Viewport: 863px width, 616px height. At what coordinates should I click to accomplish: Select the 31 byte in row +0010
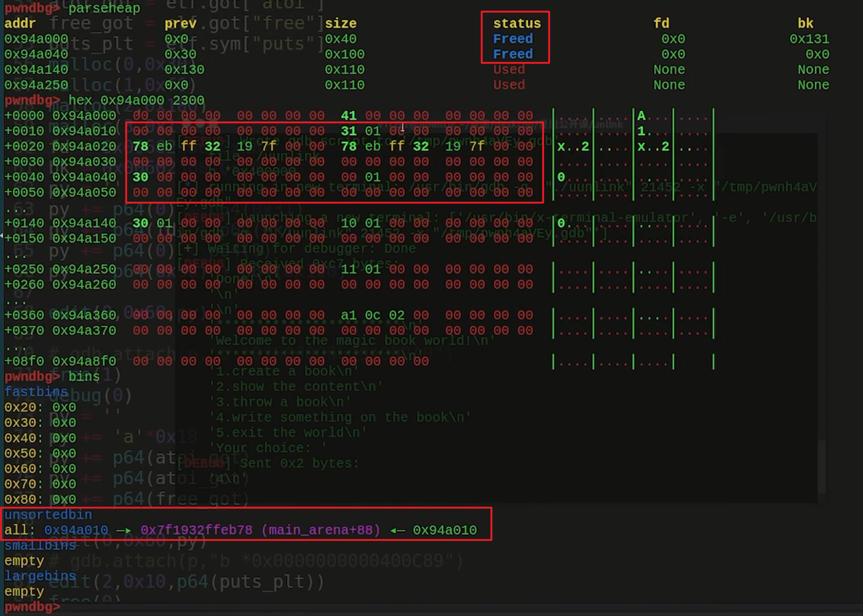click(x=348, y=131)
